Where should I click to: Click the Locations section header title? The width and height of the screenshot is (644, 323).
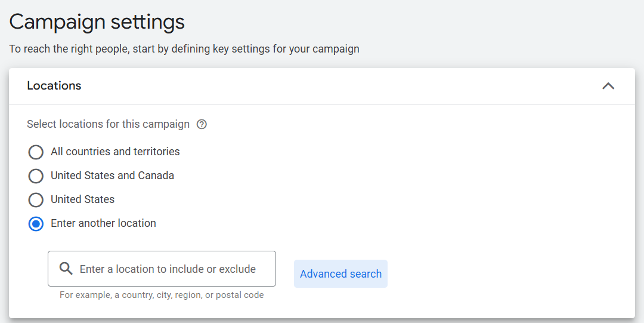pos(54,85)
